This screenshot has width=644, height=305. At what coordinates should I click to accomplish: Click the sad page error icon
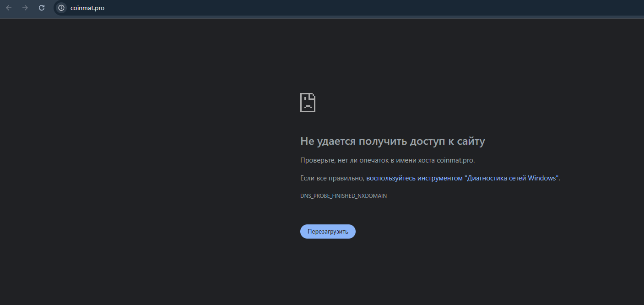(308, 103)
